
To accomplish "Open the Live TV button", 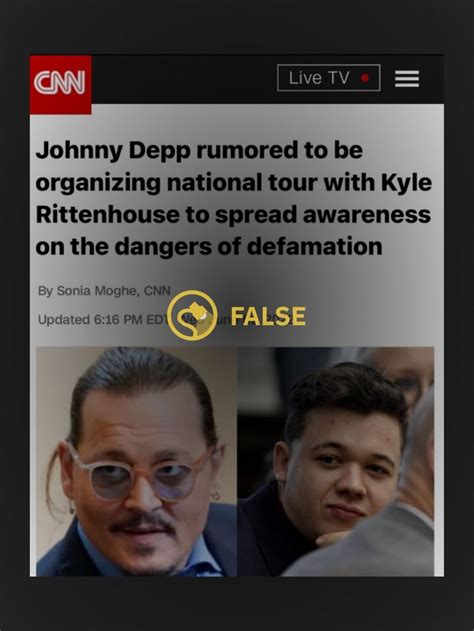I will tap(329, 78).
